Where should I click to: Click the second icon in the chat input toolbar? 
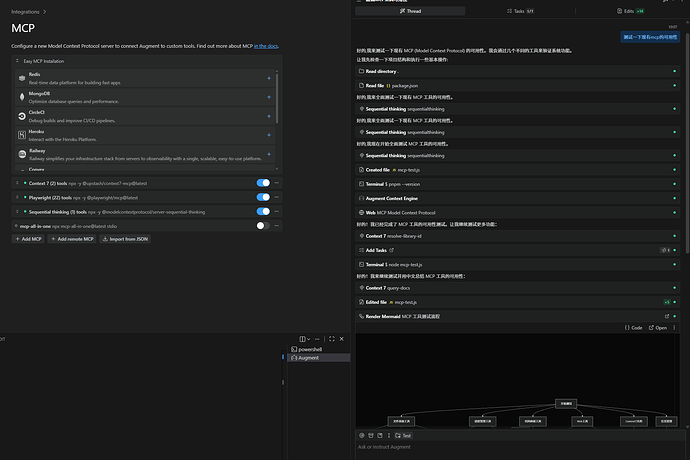coord(371,435)
